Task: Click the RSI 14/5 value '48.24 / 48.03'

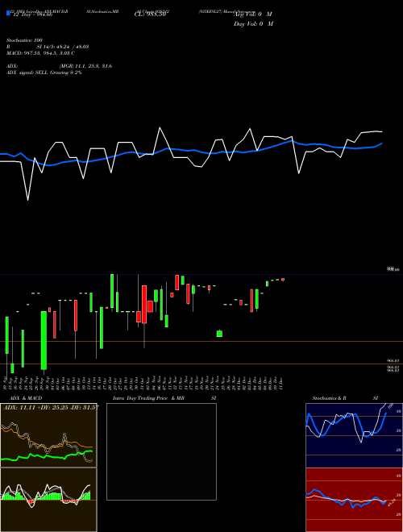Action: 72,47
